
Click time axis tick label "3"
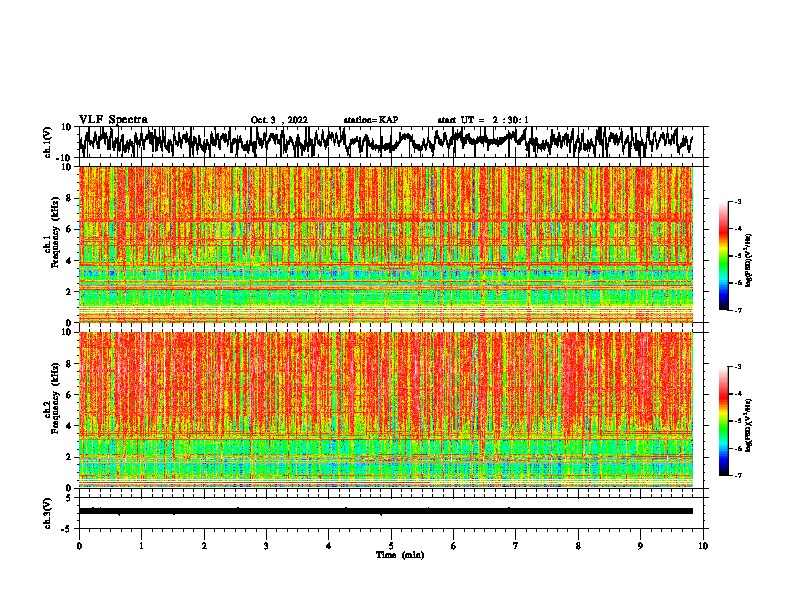(x=267, y=546)
